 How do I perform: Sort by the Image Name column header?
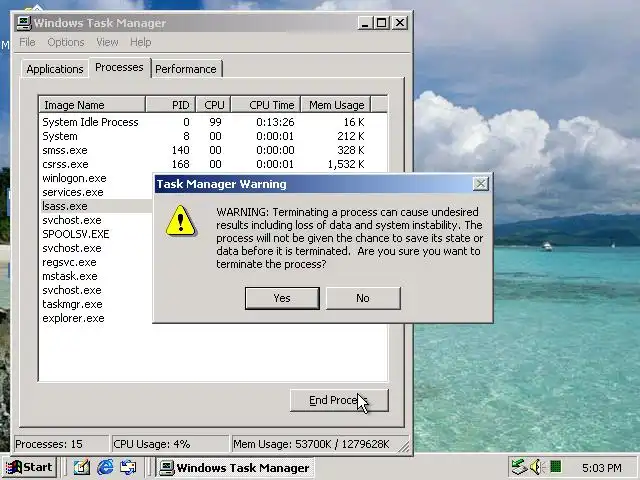tap(92, 105)
